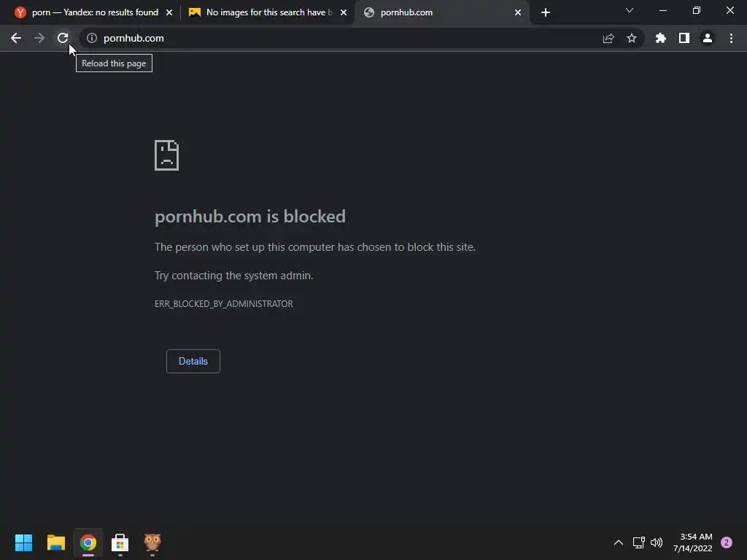The image size is (747, 560).
Task: Open the owl app on taskbar
Action: tap(152, 542)
